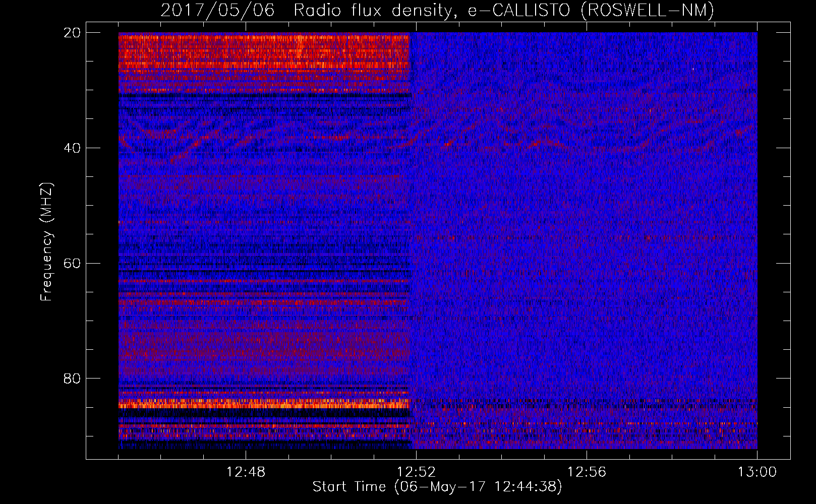Click the 60 frequency tick label
Screen dimensions: 816x504
coord(72,264)
